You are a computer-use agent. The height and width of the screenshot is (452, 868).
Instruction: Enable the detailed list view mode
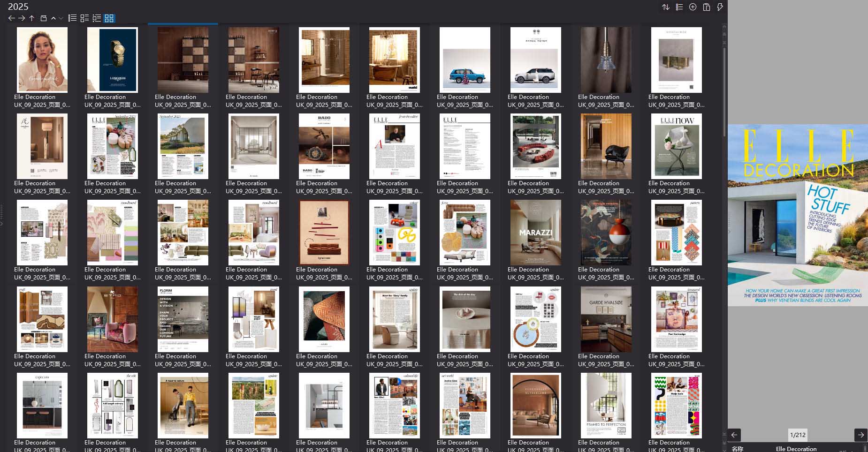(97, 18)
